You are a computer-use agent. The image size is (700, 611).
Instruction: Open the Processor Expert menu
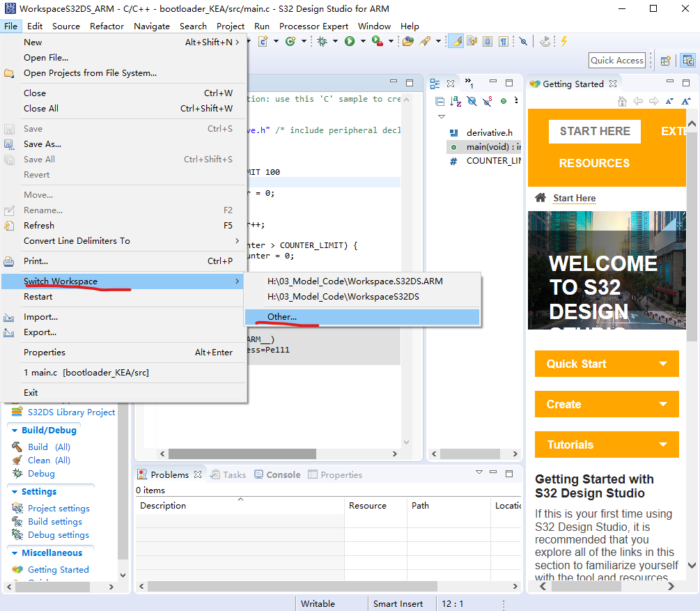(313, 26)
